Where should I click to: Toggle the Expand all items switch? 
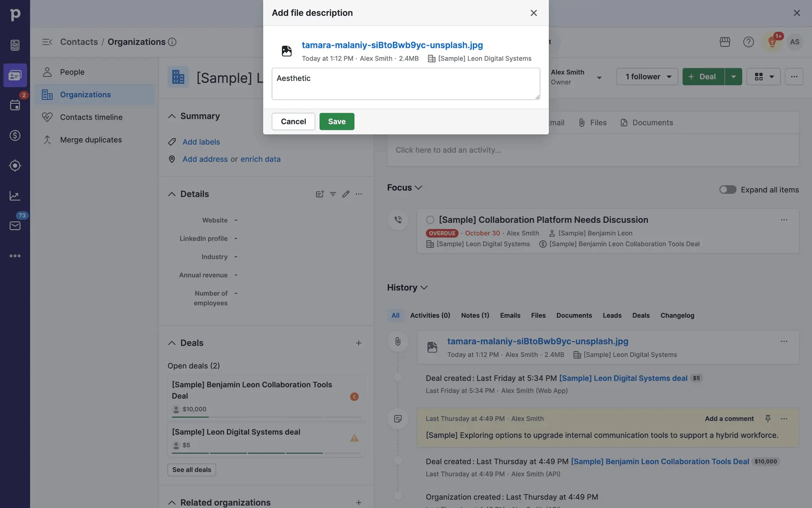pos(727,190)
